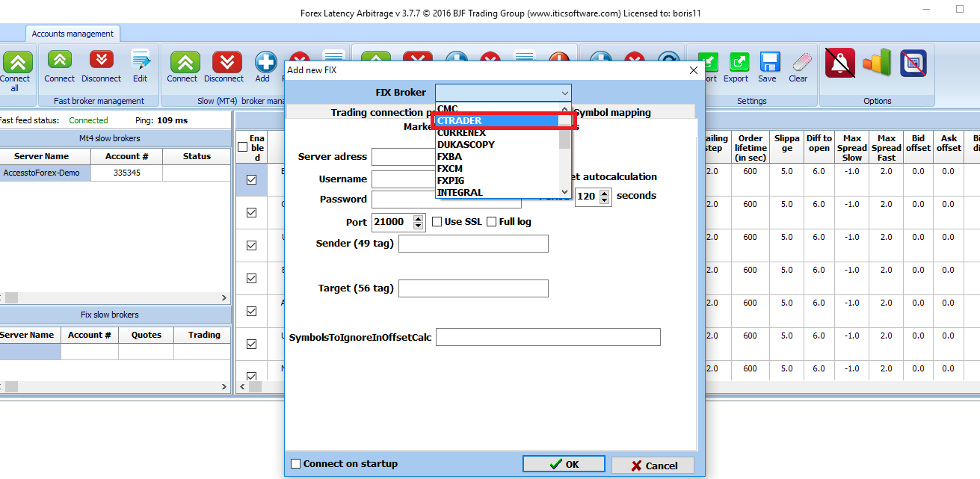980x479 pixels.
Task: Open the bar chart icon in Options
Action: (x=877, y=63)
